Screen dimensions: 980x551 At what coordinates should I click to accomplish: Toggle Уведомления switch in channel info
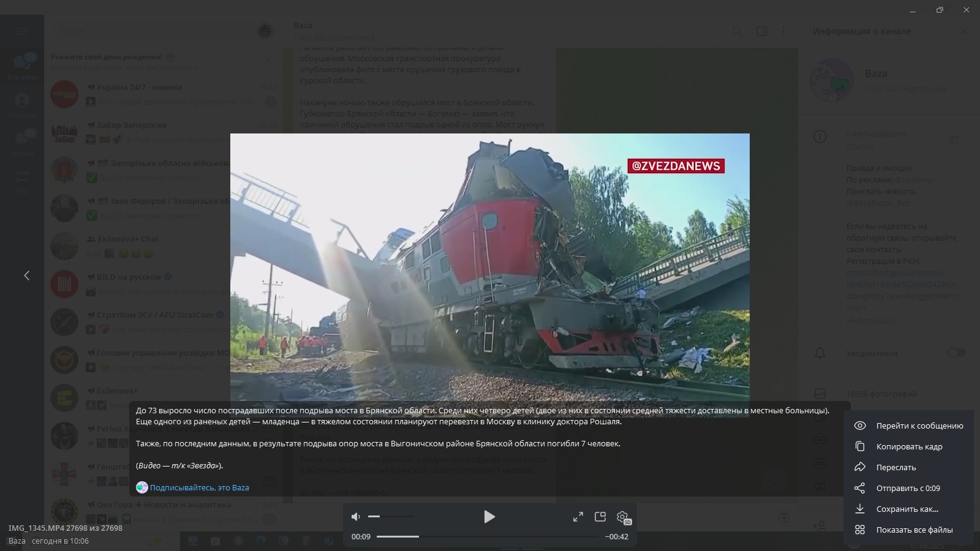coord(956,353)
